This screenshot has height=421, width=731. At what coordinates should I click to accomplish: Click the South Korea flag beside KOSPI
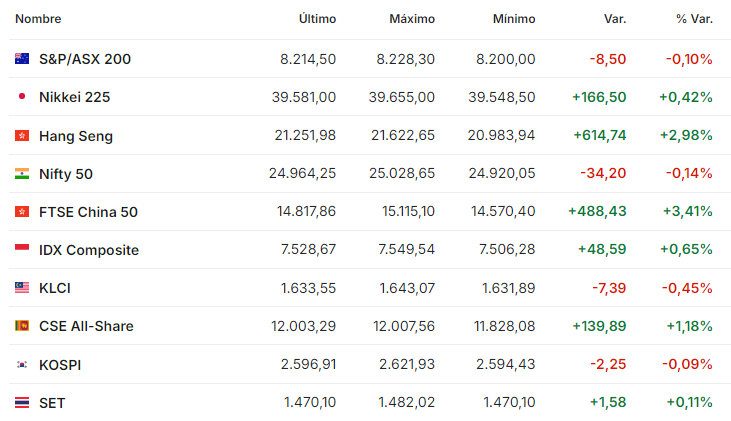click(22, 365)
